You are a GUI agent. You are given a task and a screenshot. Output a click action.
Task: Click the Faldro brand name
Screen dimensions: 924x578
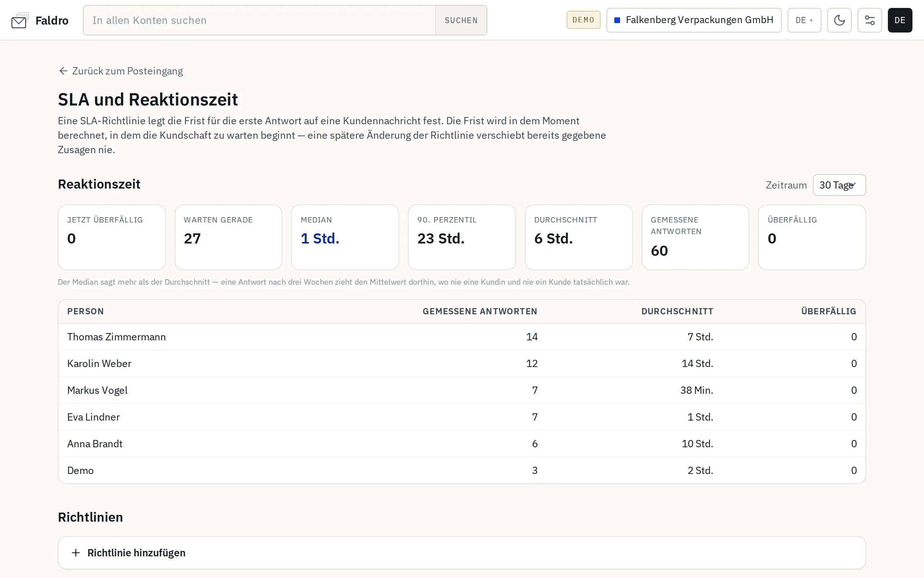pyautogui.click(x=52, y=20)
